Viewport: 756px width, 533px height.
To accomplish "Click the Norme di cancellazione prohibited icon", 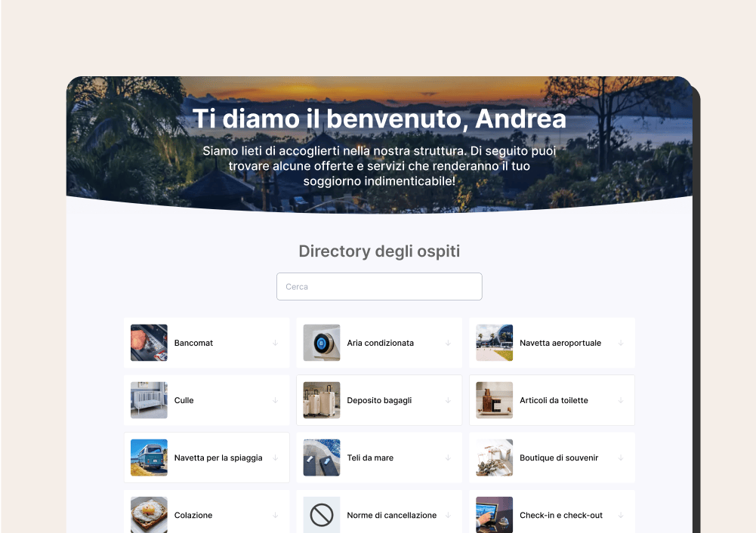I will coord(322,515).
